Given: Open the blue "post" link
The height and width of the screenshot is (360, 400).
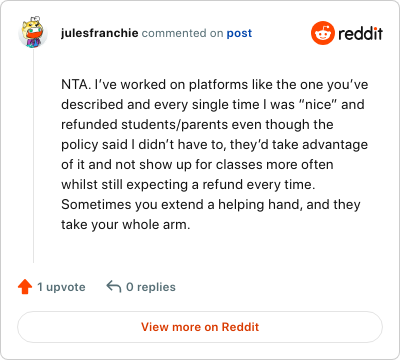Looking at the screenshot, I should click(239, 33).
